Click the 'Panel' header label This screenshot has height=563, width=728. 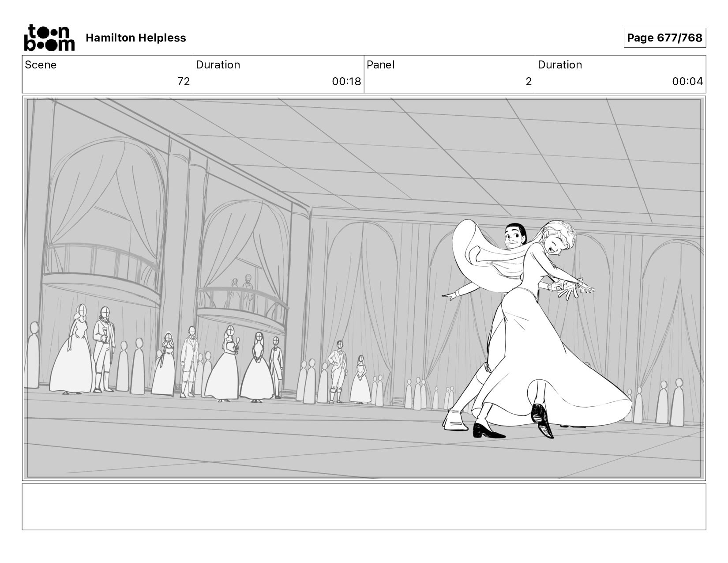[x=380, y=65]
